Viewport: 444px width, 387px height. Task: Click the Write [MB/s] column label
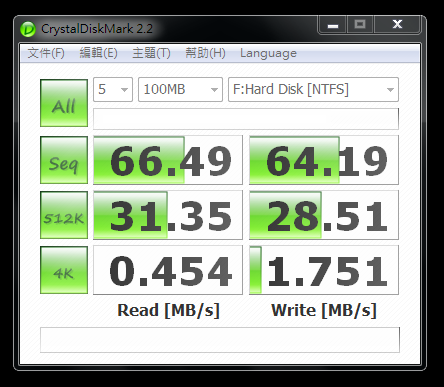click(324, 310)
